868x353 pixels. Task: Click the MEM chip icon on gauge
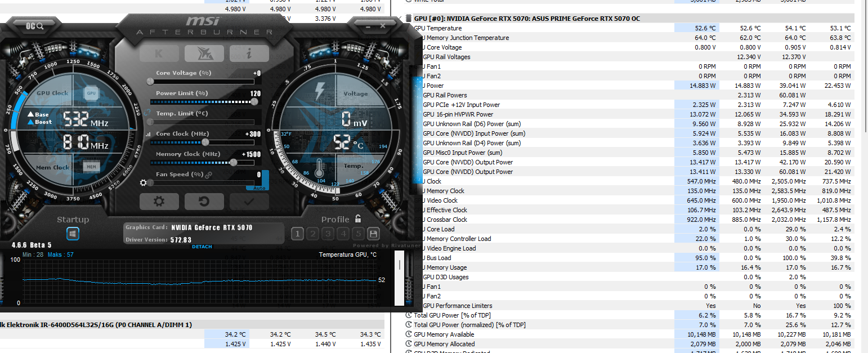click(90, 167)
